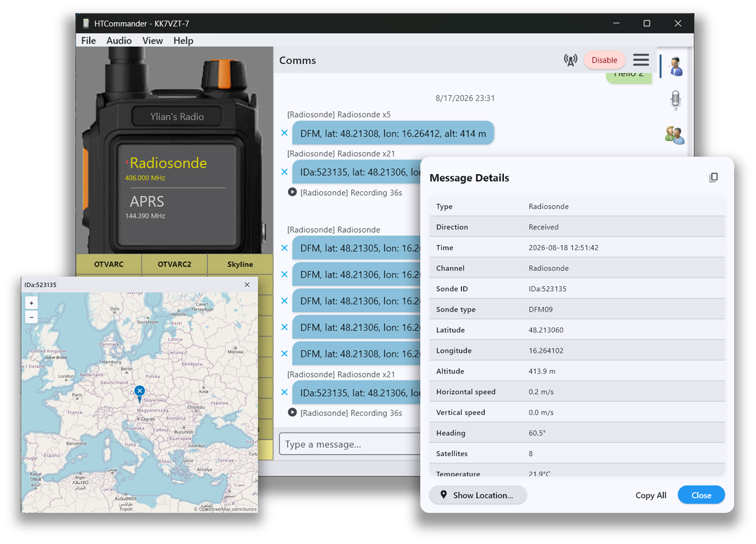Image resolution: width=756 pixels, height=544 pixels.
Task: Select the Altitude value 413.9 m
Action: 542,371
